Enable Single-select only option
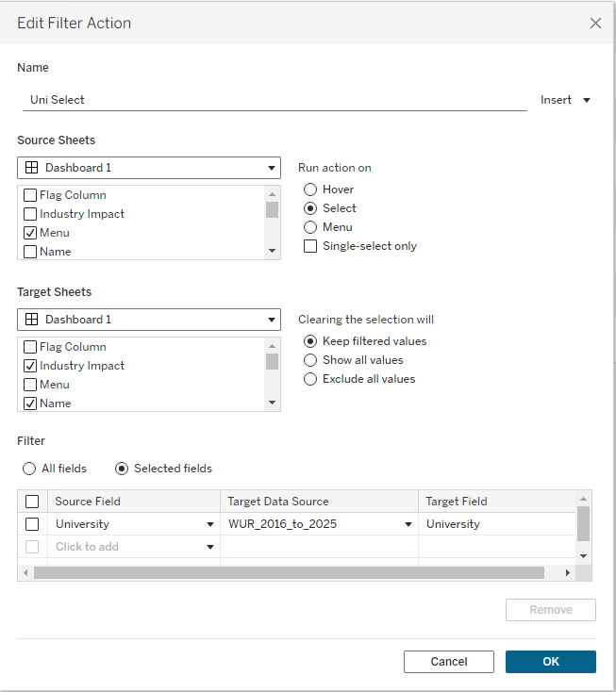Screen dimensions: 616x692 pos(310,246)
